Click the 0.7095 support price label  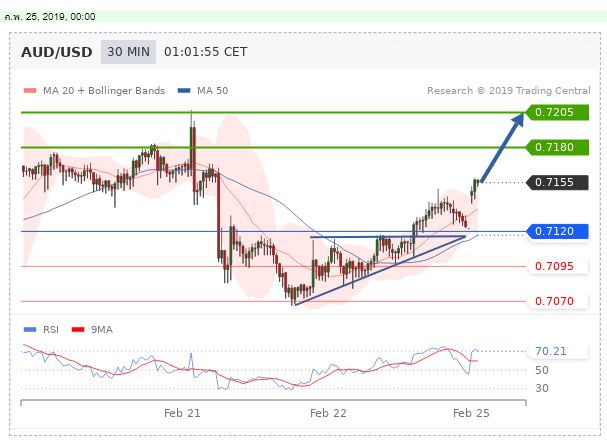[x=557, y=266]
